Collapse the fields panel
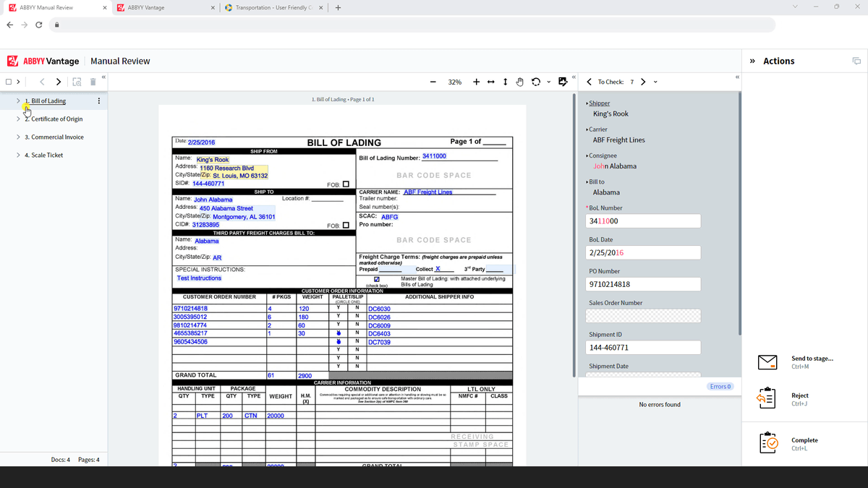Viewport: 868px width, 488px height. click(x=738, y=77)
